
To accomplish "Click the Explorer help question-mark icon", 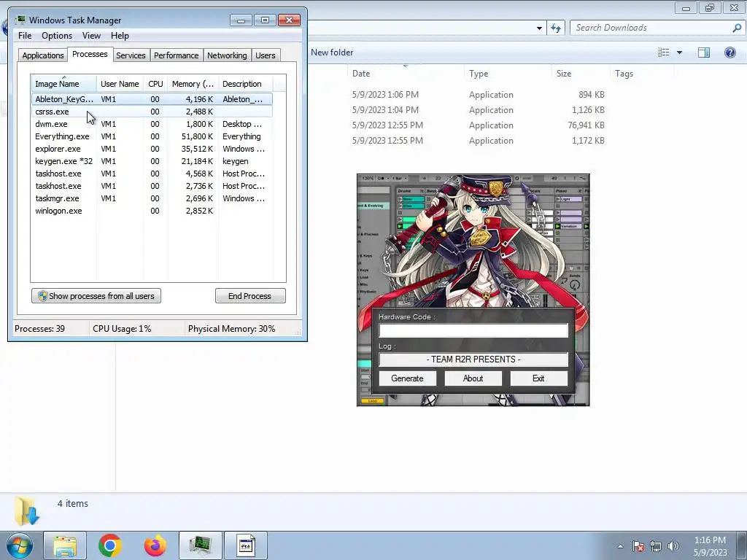I will pyautogui.click(x=729, y=52).
